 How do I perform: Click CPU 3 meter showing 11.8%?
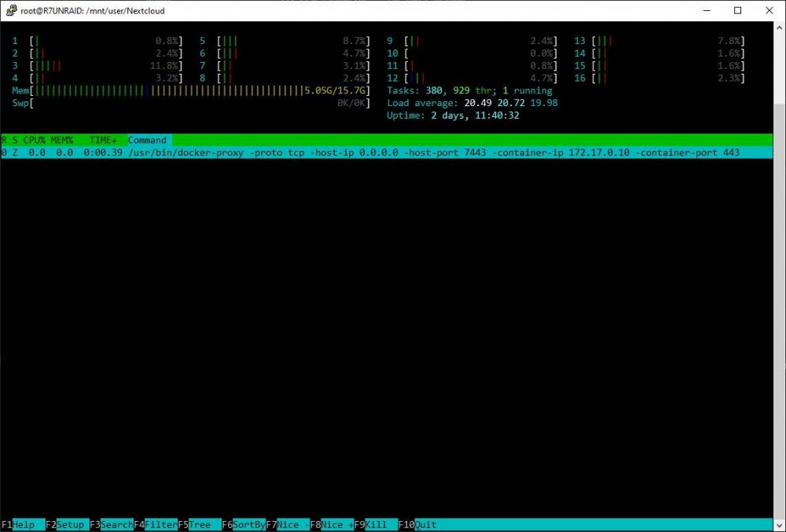click(97, 66)
